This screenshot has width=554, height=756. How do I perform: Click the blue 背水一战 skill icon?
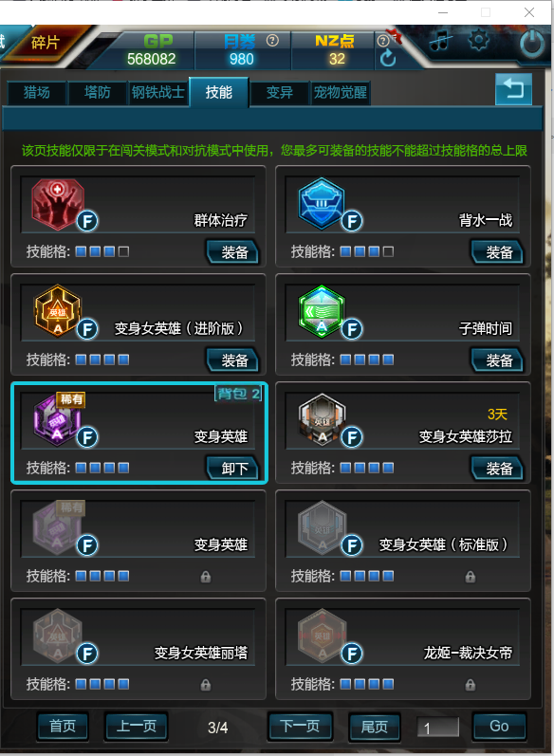[322, 203]
